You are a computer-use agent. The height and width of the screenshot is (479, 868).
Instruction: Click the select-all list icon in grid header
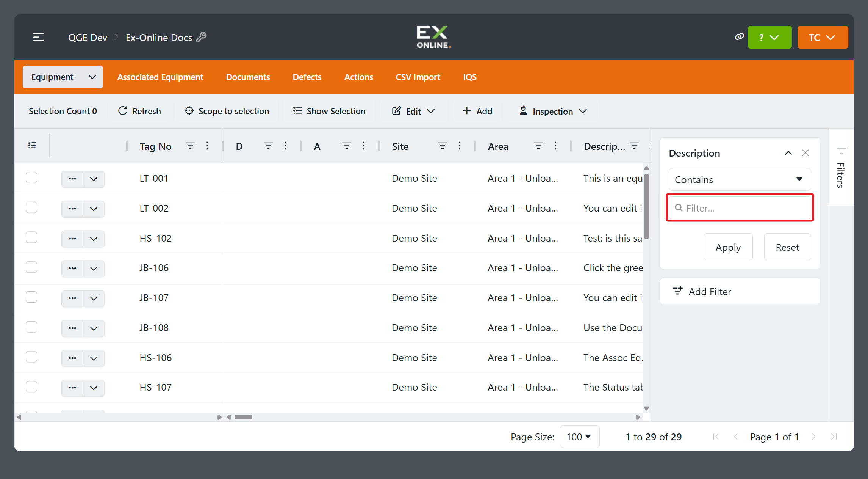click(x=32, y=146)
